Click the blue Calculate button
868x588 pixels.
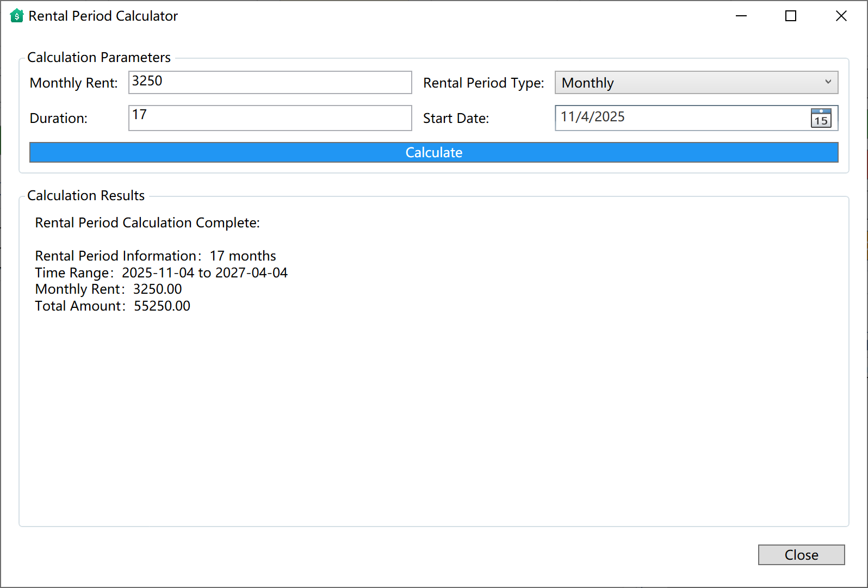(x=433, y=152)
